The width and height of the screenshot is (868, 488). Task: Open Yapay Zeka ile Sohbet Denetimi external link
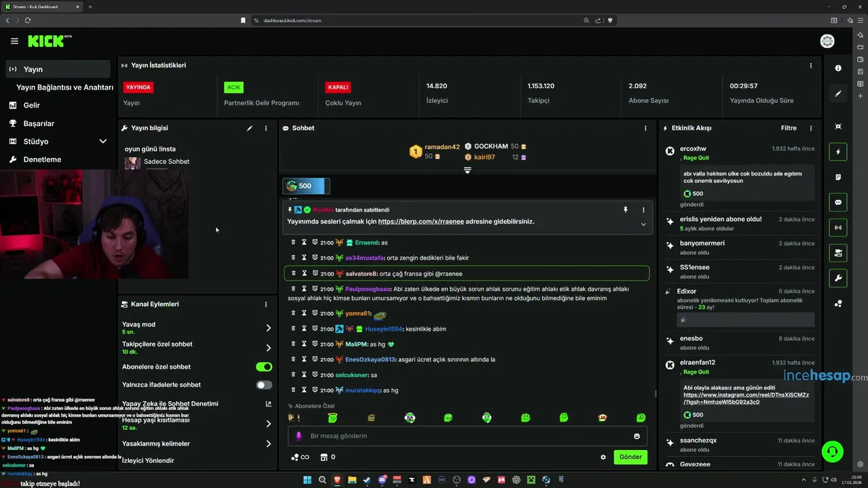coord(269,404)
